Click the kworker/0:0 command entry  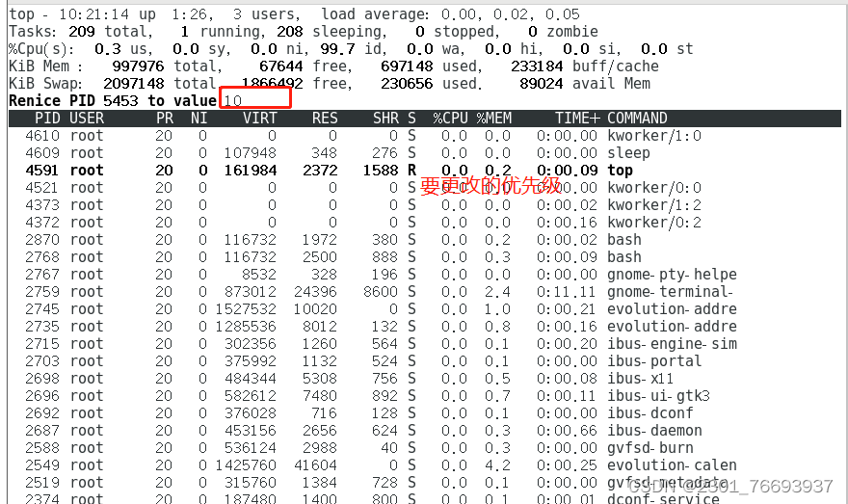click(654, 188)
